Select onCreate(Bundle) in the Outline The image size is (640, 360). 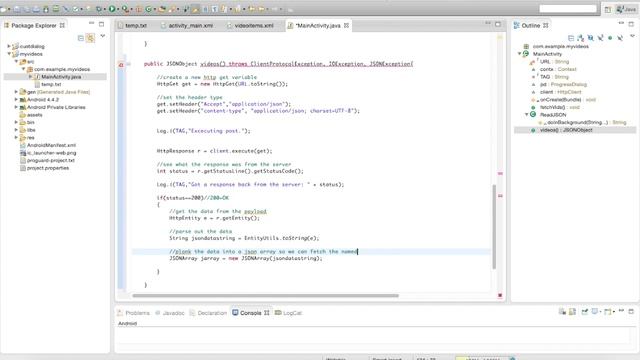(563, 100)
